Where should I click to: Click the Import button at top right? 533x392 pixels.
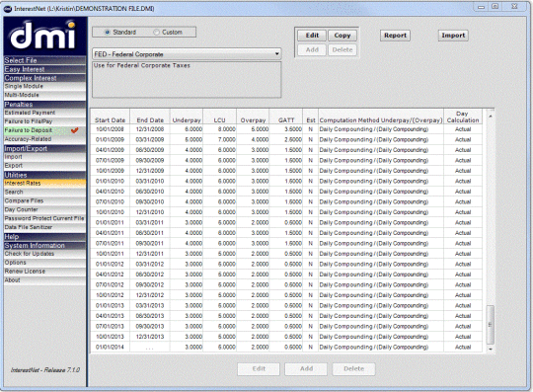click(x=453, y=36)
